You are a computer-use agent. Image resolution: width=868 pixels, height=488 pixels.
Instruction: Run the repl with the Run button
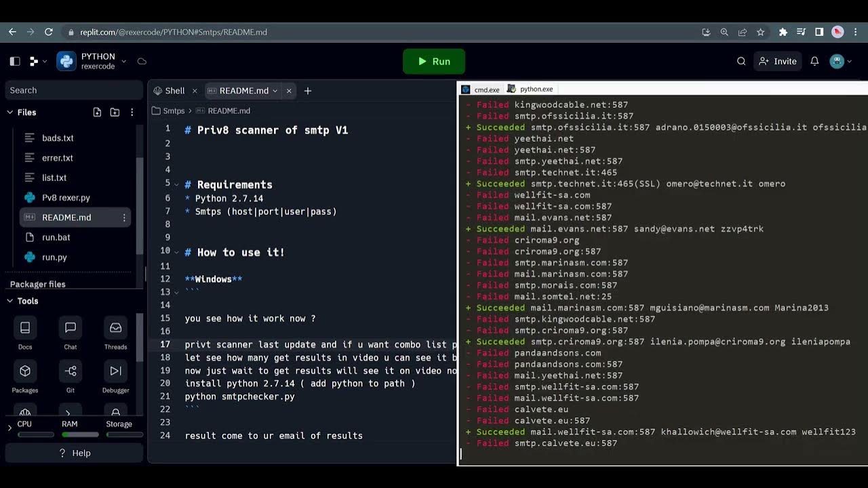434,61
